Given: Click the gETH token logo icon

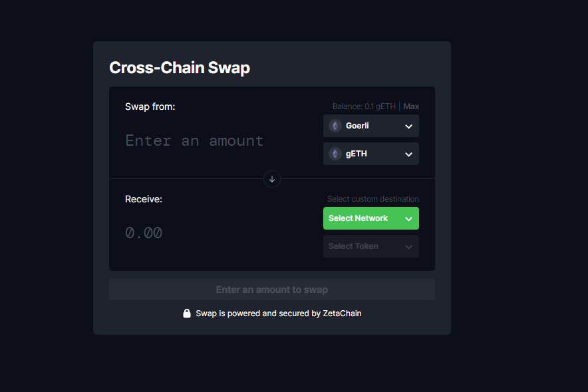Looking at the screenshot, I should 335,154.
